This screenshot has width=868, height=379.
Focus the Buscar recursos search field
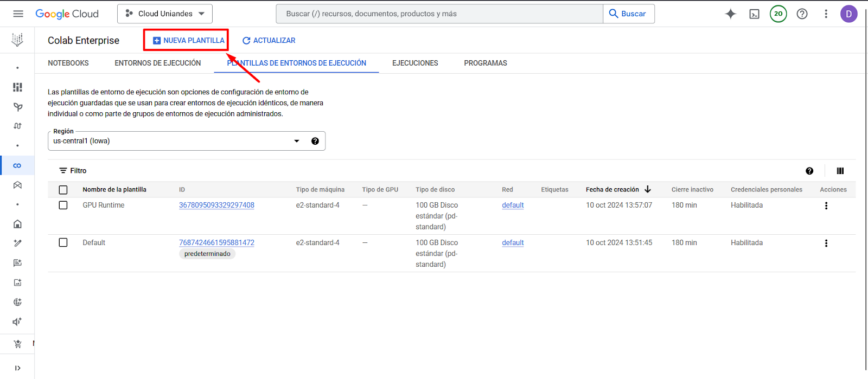point(439,14)
